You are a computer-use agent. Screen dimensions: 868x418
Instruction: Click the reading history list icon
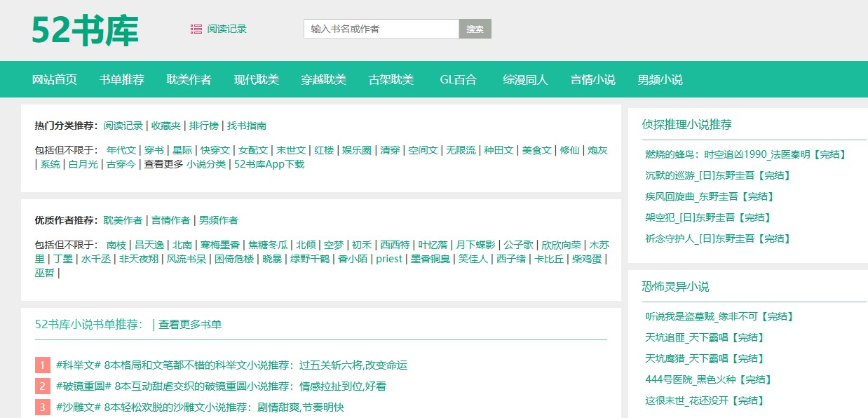(196, 29)
